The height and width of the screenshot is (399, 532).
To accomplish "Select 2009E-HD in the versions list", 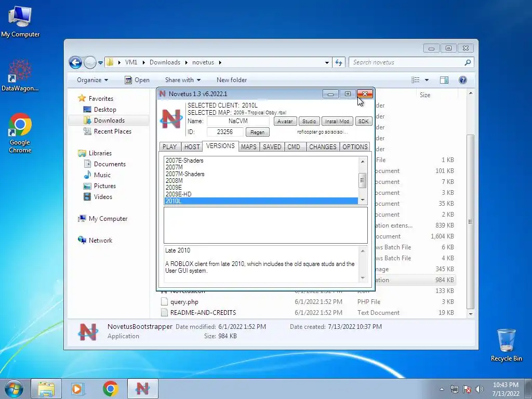I will (x=261, y=194).
